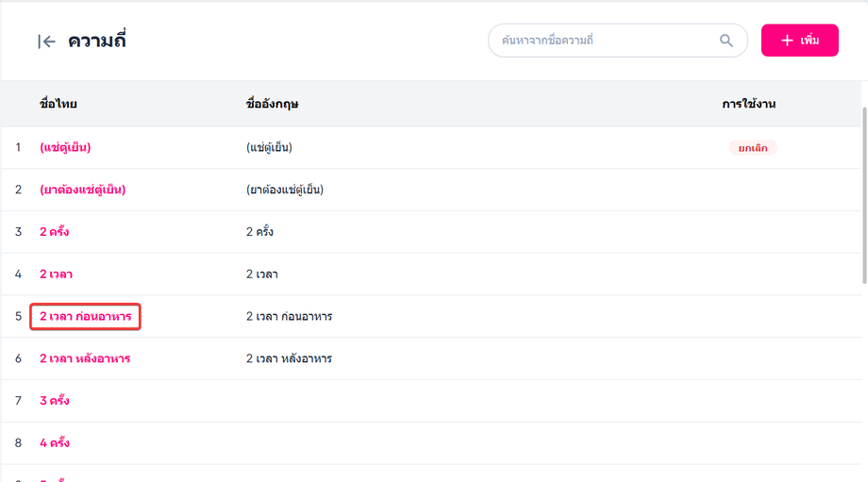This screenshot has width=868, height=482.
Task: Click the การใช้งาน column header
Action: point(748,104)
